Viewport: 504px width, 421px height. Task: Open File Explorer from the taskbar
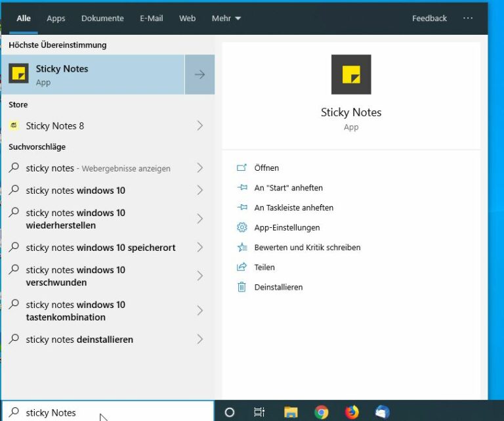[x=291, y=412]
